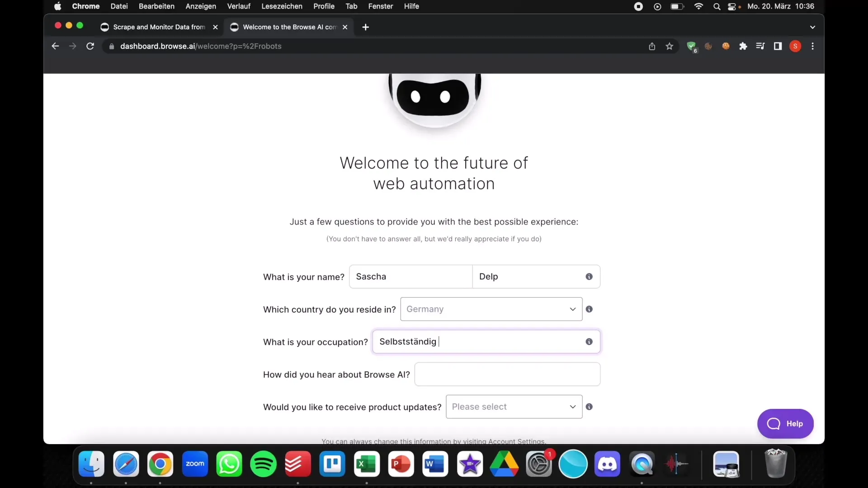Open the Verlauf menu
Viewport: 868px width, 488px height.
[x=239, y=6]
